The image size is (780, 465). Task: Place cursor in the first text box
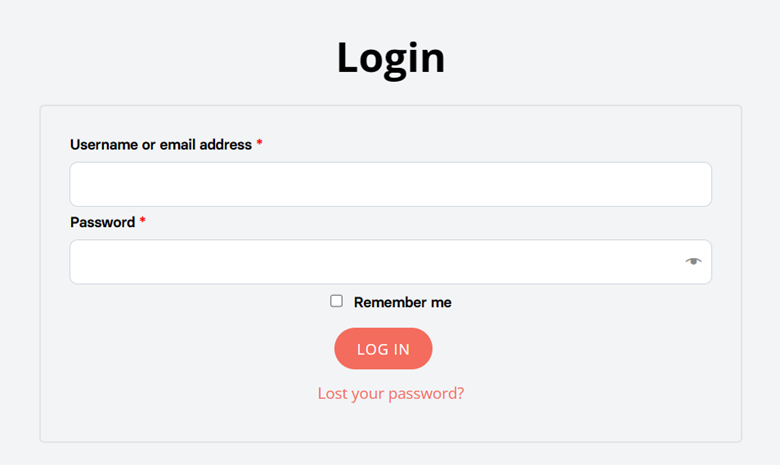coord(390,184)
